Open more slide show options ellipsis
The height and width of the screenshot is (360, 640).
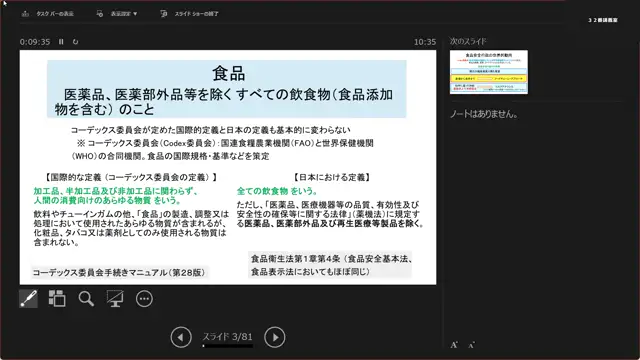coord(144,299)
